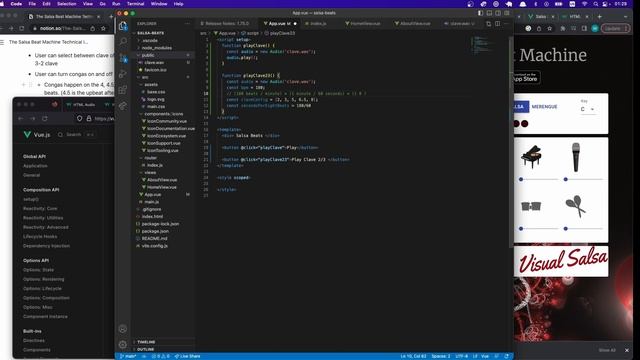640x360 pixels.
Task: Click the profile avatar in right browser
Action: tap(595, 29)
